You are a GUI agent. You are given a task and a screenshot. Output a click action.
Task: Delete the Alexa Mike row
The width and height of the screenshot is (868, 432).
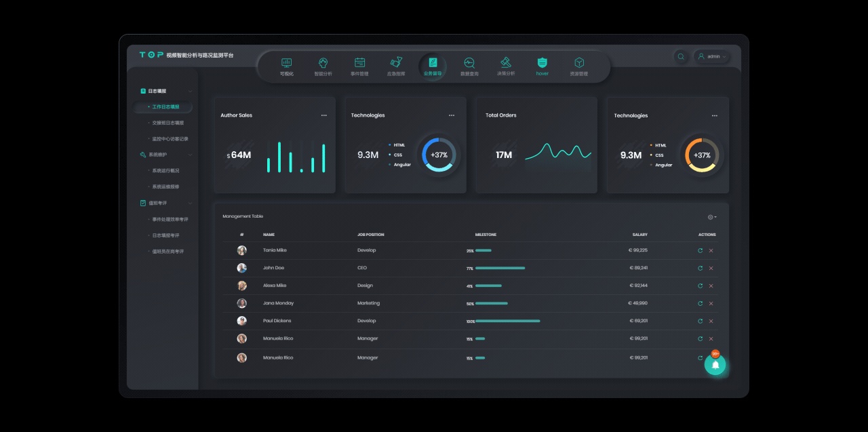pos(711,286)
